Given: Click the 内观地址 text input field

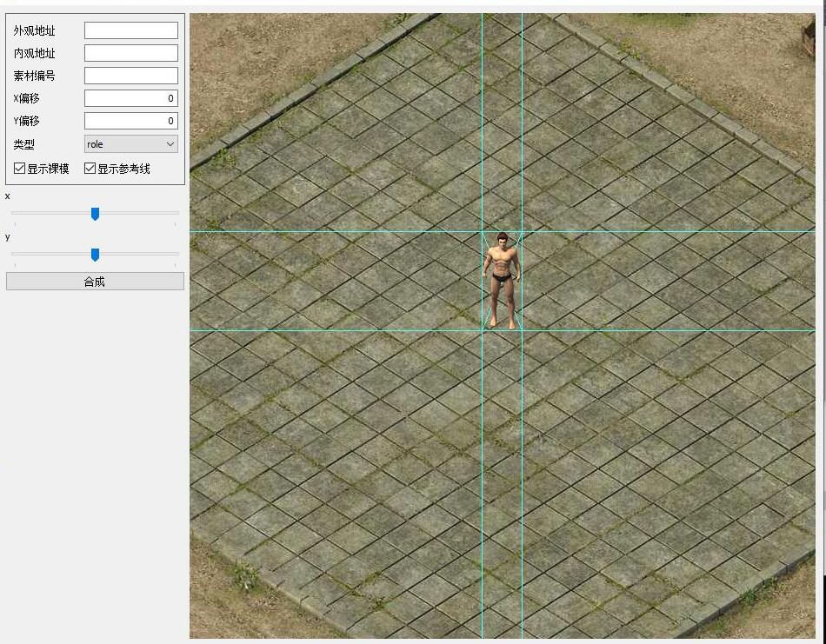Looking at the screenshot, I should point(130,53).
